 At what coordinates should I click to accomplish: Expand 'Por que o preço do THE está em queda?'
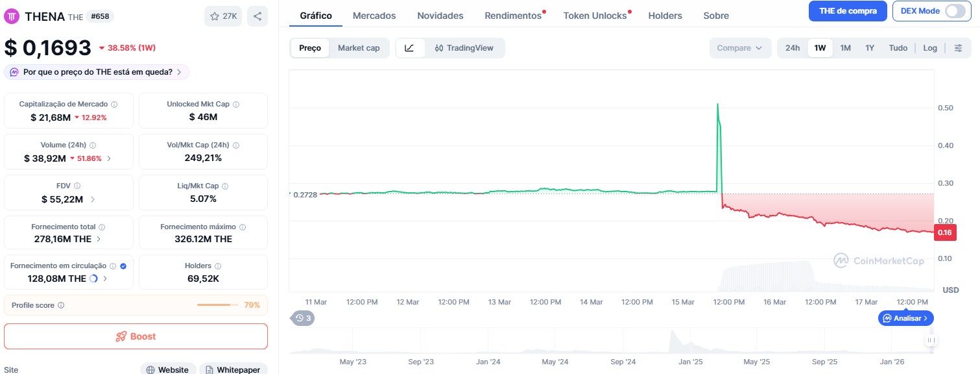97,72
